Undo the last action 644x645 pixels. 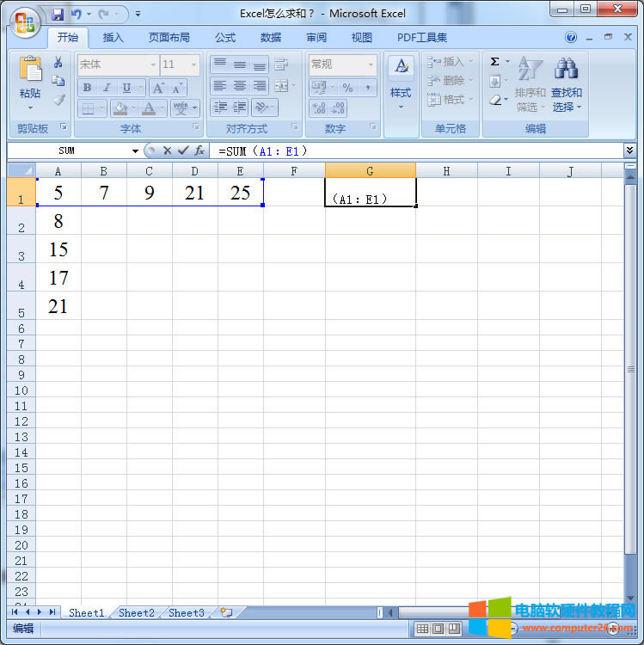tap(77, 15)
